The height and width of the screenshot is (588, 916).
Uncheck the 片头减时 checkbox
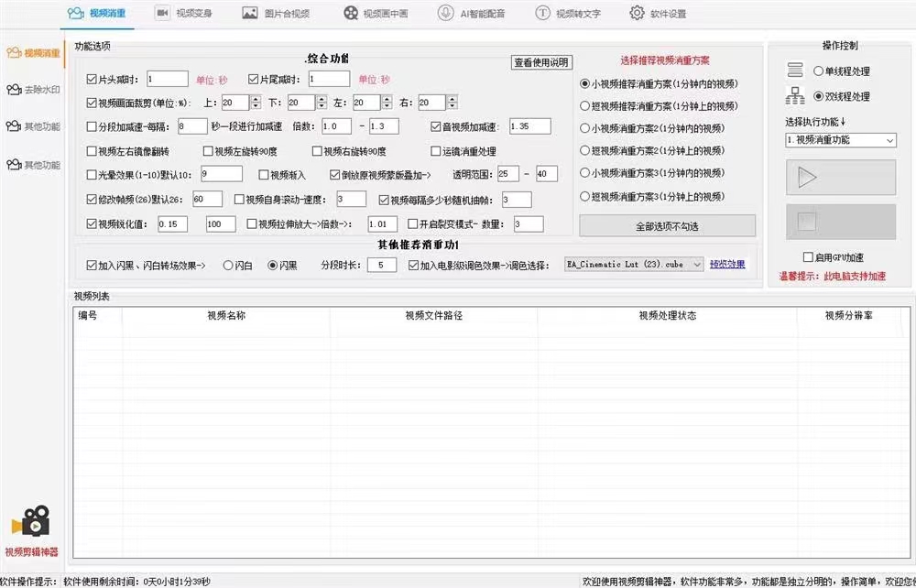92,80
